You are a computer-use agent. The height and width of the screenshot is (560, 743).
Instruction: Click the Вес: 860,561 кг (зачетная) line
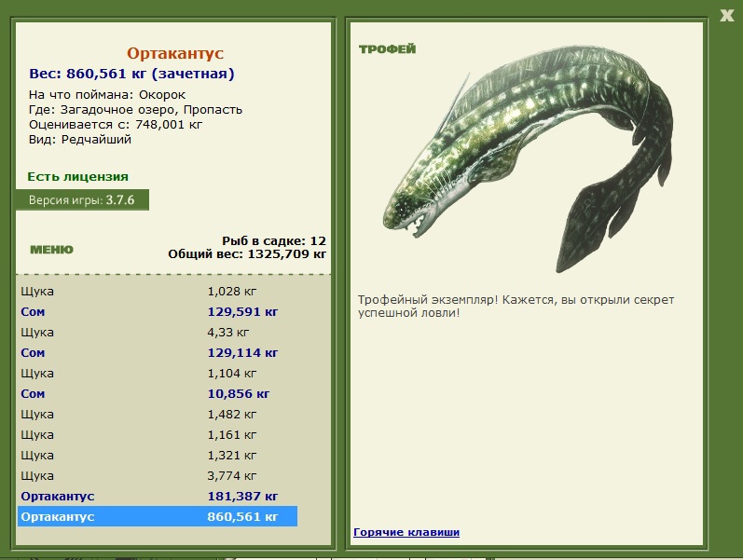[x=131, y=74]
